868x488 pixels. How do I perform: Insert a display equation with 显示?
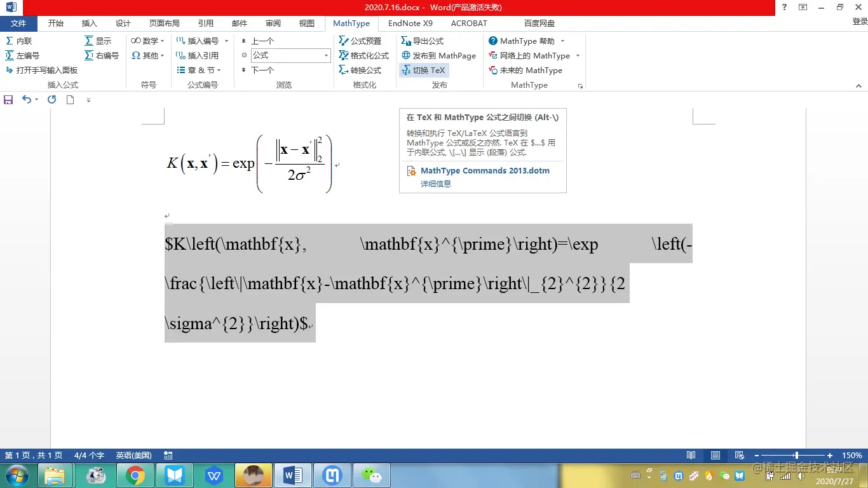[98, 41]
